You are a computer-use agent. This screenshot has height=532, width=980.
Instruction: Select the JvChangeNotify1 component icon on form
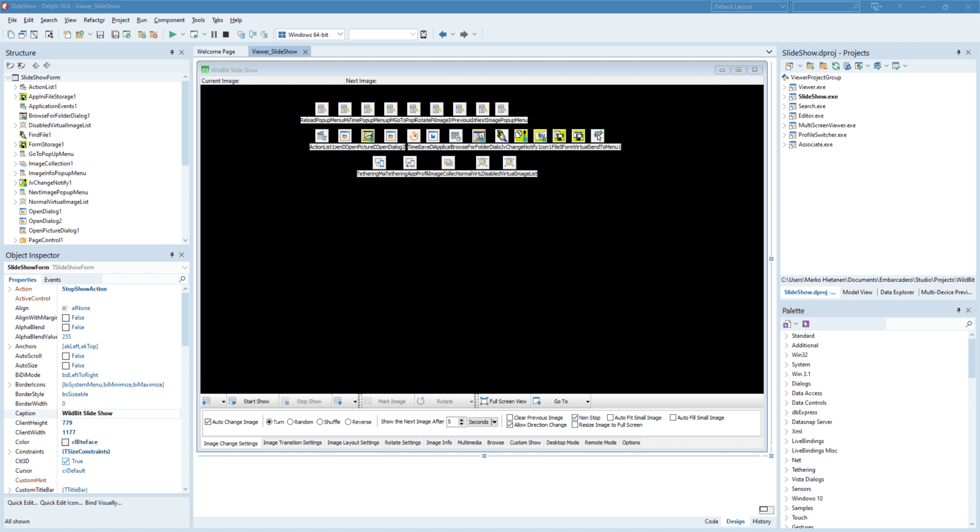point(521,135)
